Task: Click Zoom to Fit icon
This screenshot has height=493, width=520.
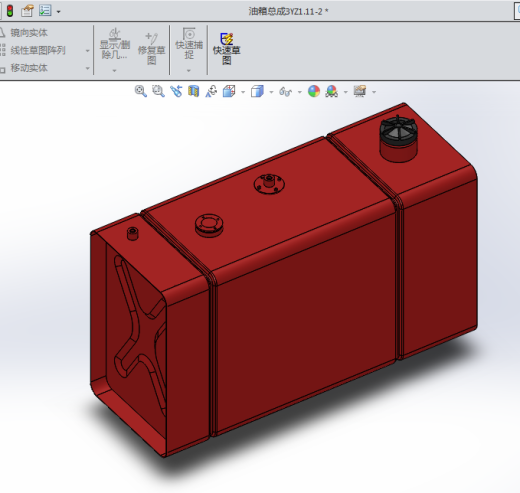Action: [141, 91]
